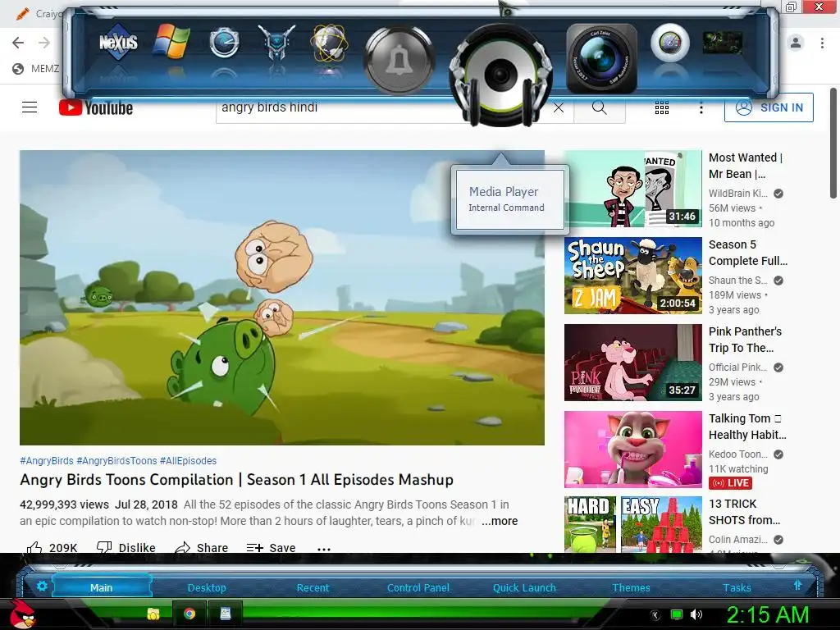Expand hidden tray icons arrow
The width and height of the screenshot is (840, 630).
tap(655, 615)
